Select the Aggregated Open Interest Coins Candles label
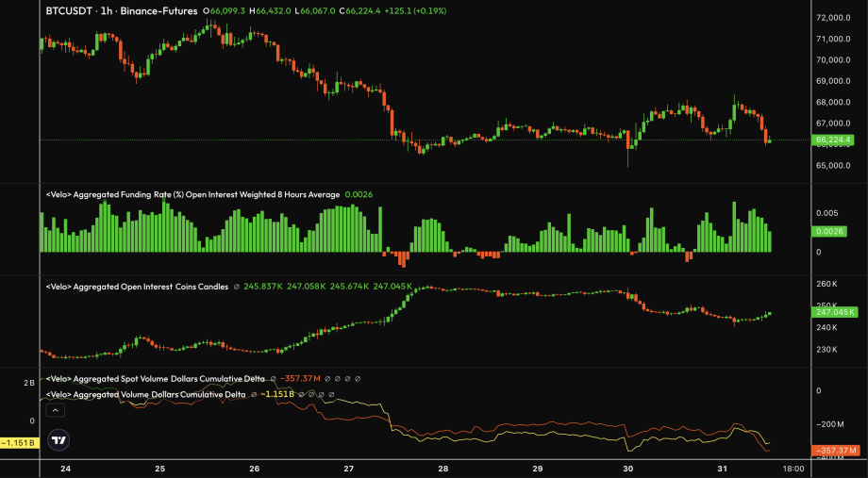 click(137, 286)
